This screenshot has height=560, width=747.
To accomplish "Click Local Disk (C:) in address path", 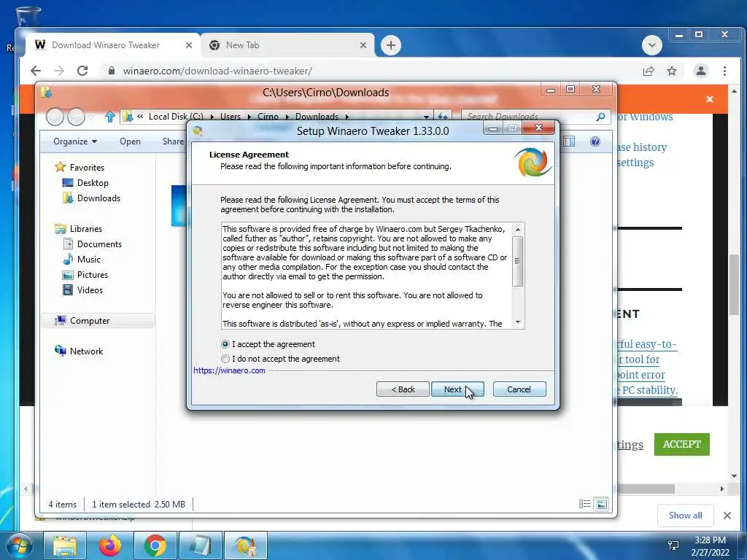I will click(176, 117).
